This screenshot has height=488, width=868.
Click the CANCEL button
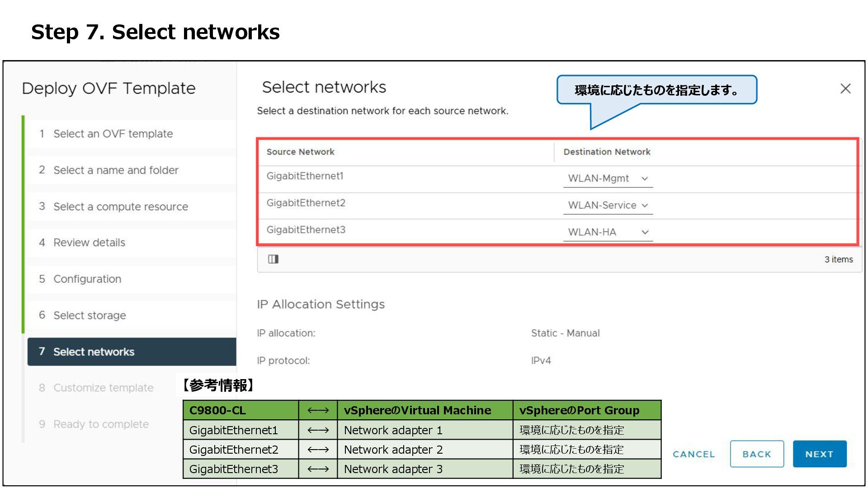pos(693,454)
